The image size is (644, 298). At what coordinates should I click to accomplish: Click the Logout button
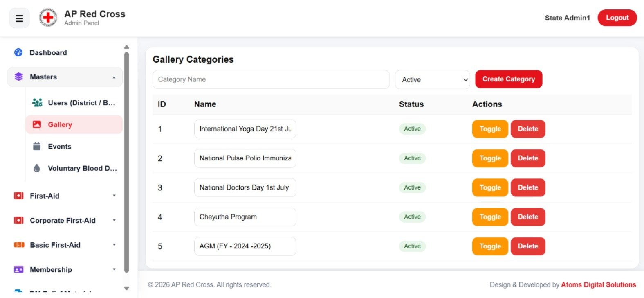click(617, 18)
